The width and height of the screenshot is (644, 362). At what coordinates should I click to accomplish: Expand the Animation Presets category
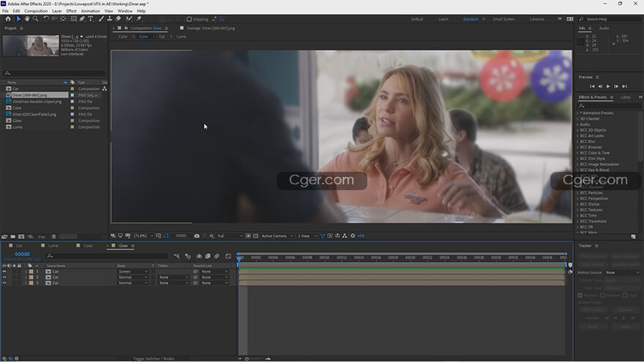[x=577, y=113]
